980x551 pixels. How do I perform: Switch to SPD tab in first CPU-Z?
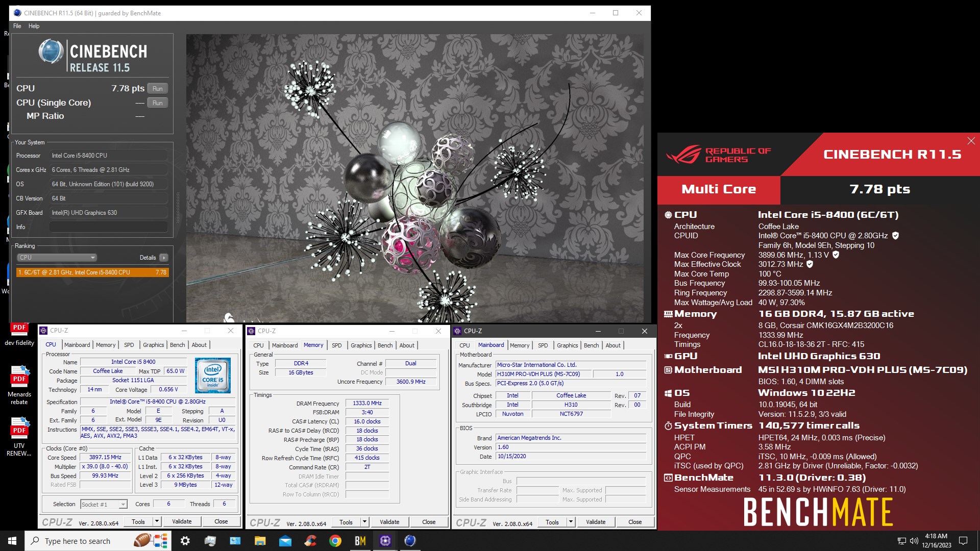(129, 345)
